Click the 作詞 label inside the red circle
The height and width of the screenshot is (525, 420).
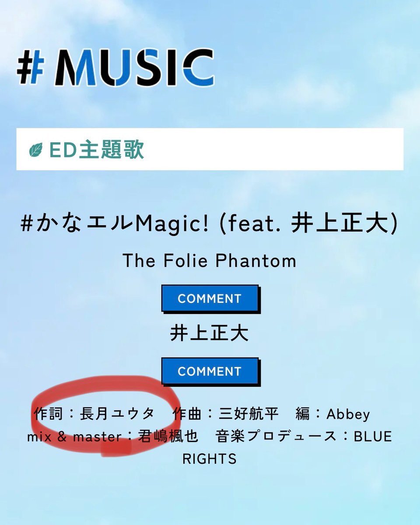click(48, 414)
